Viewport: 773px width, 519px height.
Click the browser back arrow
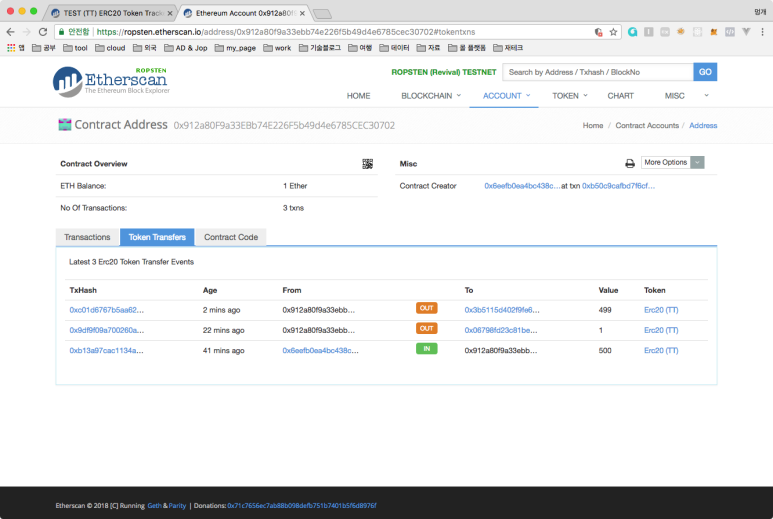tap(11, 32)
